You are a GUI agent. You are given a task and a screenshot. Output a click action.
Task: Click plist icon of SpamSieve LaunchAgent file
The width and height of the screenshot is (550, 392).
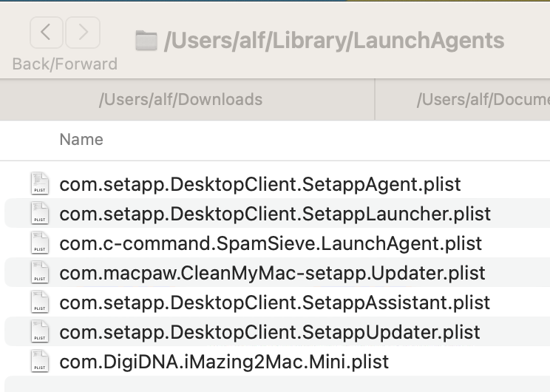click(x=40, y=243)
